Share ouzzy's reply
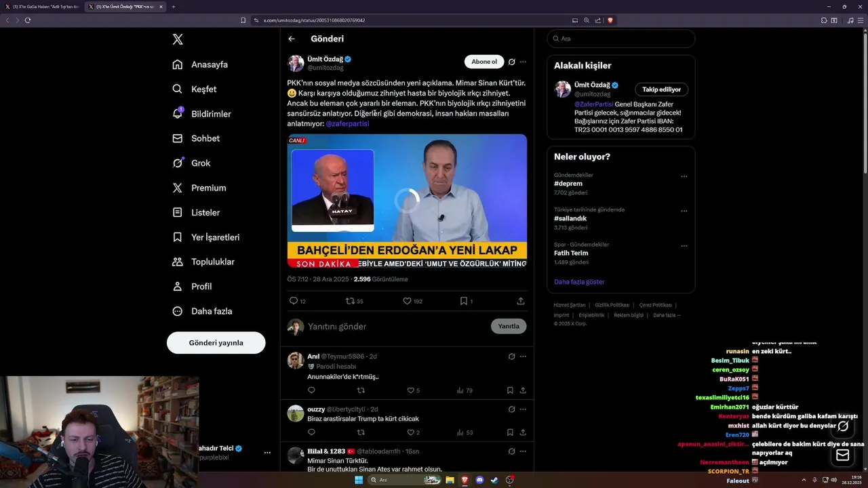Screen dimensions: 868x488 pyautogui.click(x=523, y=432)
